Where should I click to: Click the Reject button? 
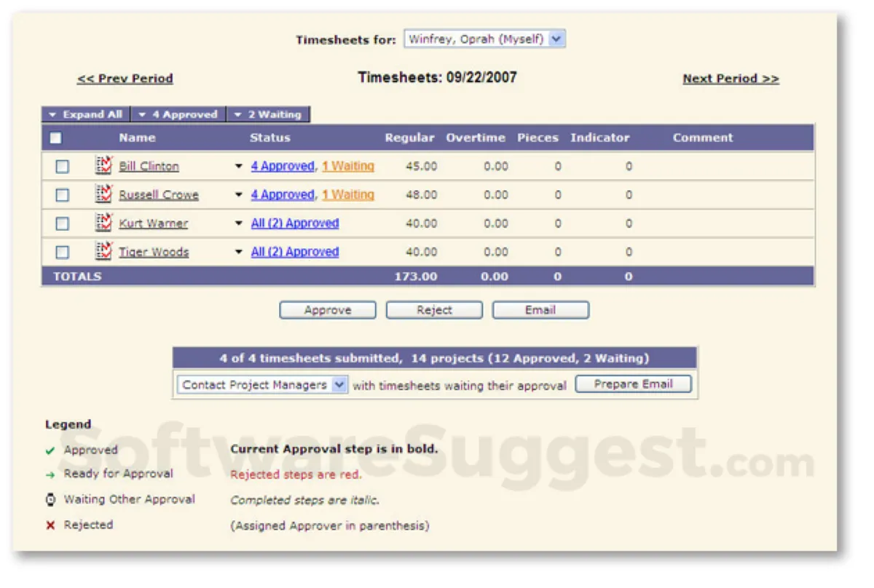[434, 310]
